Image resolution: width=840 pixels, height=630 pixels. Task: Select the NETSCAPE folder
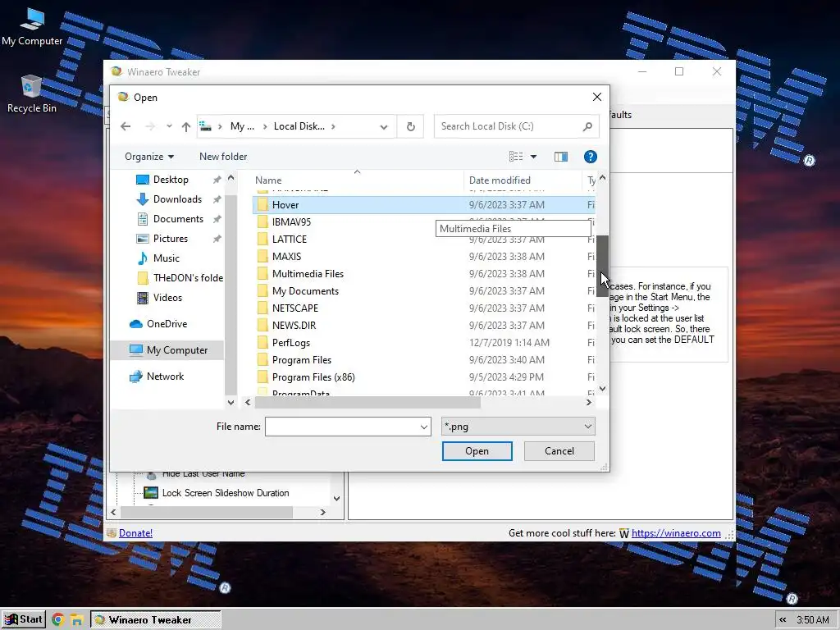click(x=423, y=308)
